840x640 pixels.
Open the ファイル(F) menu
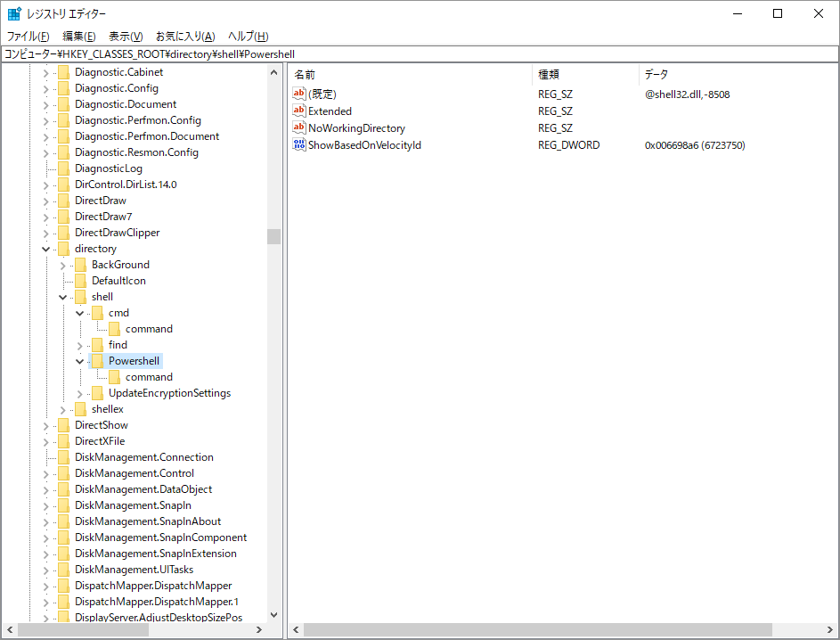click(x=28, y=36)
